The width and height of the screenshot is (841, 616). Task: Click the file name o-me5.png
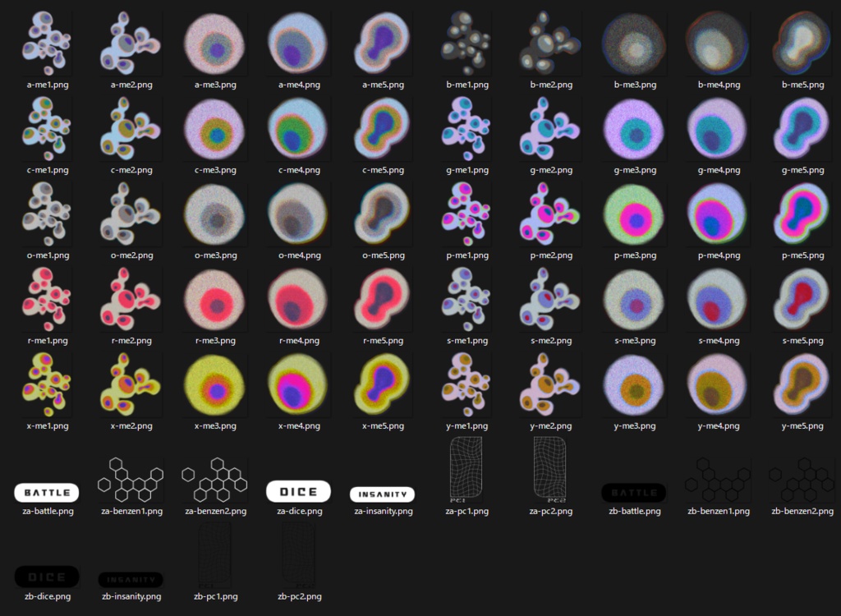point(384,255)
